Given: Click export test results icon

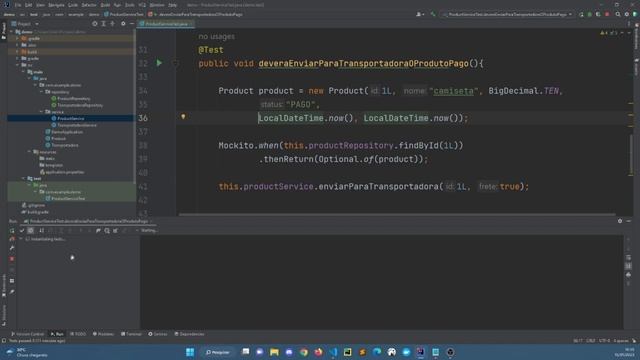Looking at the screenshot, I should (x=116, y=231).
